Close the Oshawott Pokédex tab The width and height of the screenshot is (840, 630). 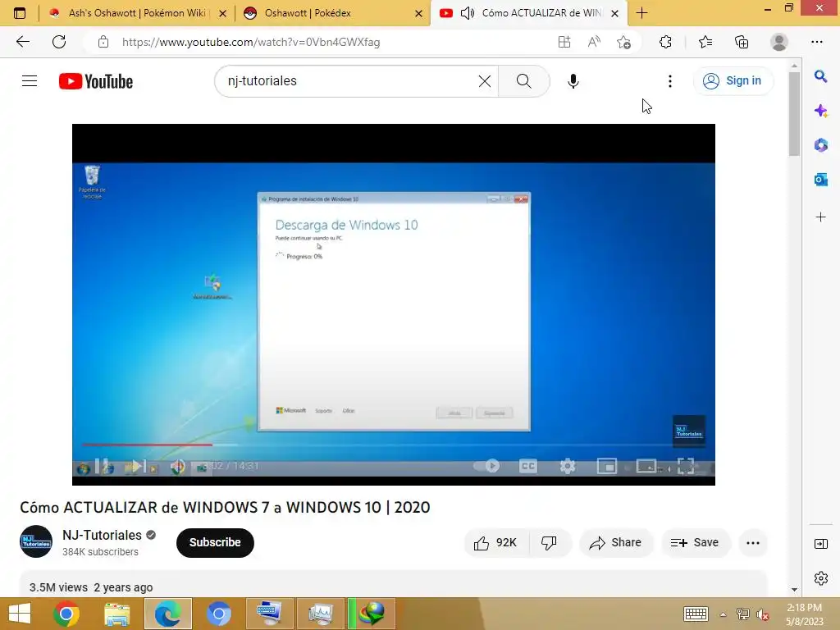tap(419, 13)
